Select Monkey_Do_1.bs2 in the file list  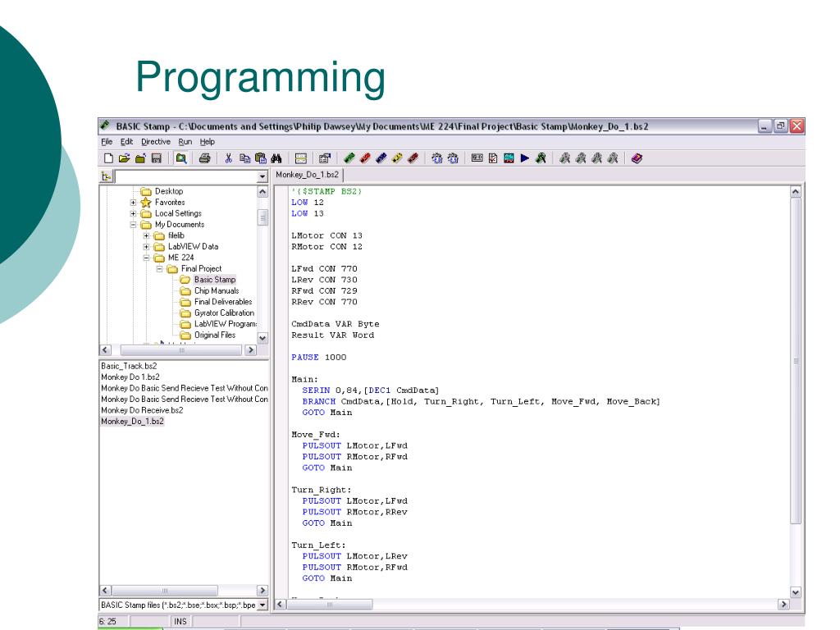coord(132,422)
